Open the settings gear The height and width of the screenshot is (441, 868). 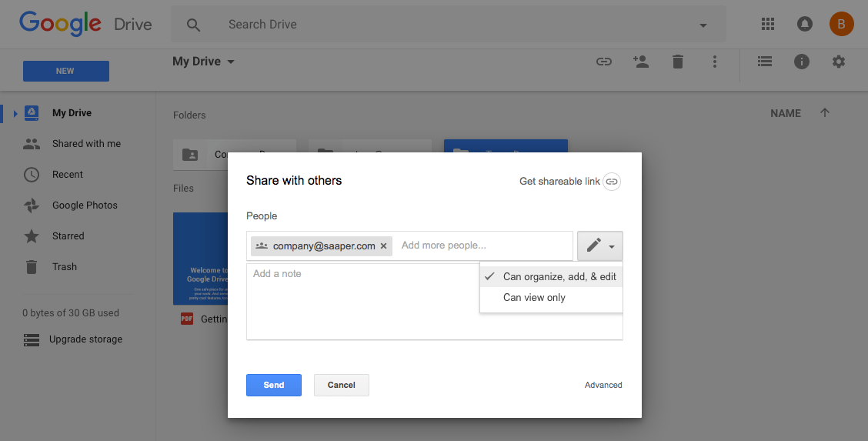(839, 62)
